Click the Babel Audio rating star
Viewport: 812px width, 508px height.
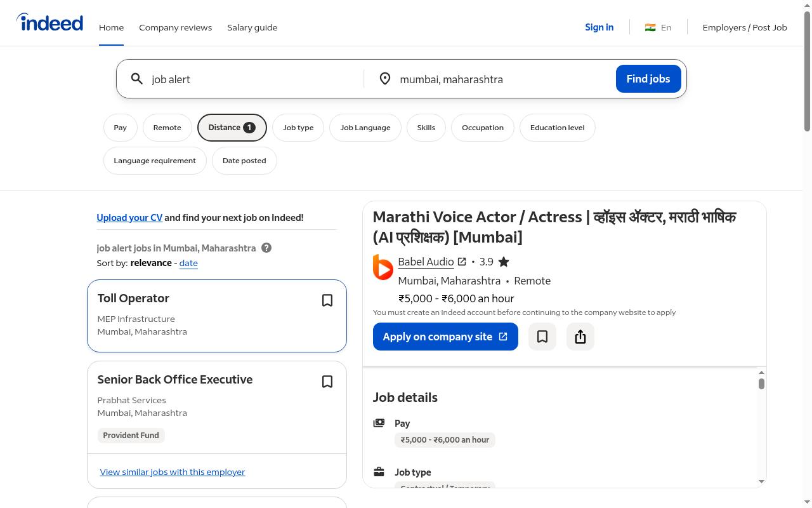point(504,262)
